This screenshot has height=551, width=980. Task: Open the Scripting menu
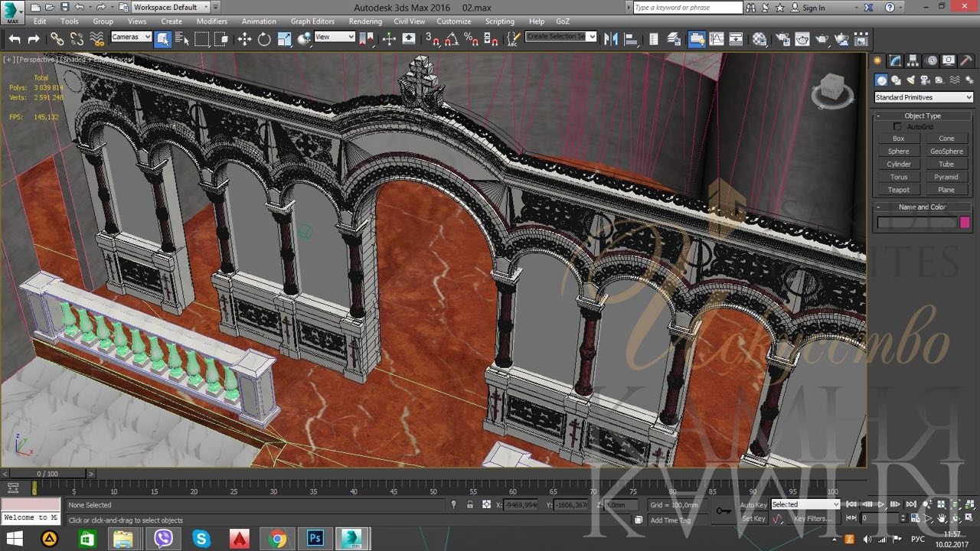click(500, 21)
